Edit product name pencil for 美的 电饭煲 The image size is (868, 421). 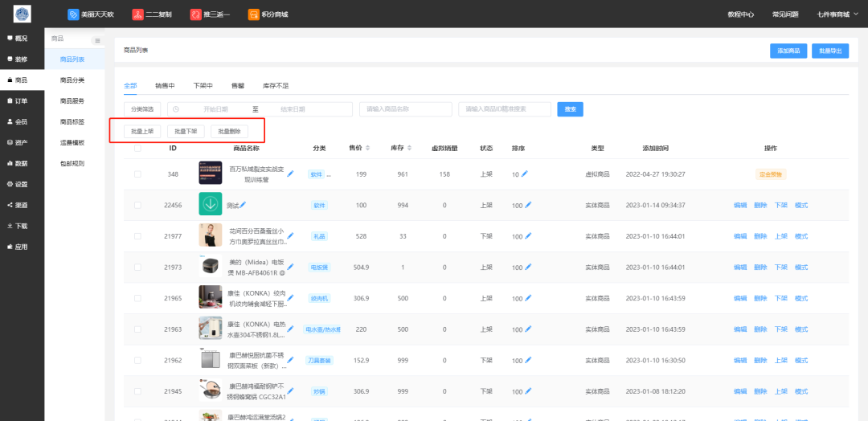[x=291, y=267]
